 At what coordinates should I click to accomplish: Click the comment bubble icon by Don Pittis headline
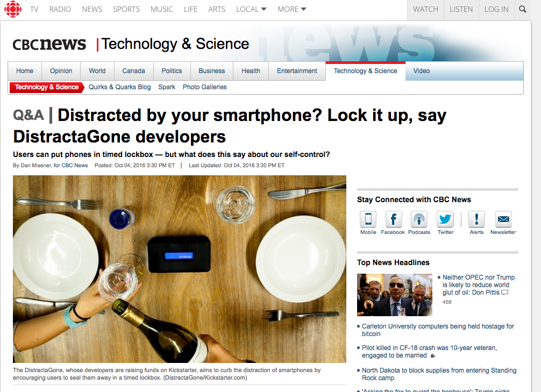point(505,293)
